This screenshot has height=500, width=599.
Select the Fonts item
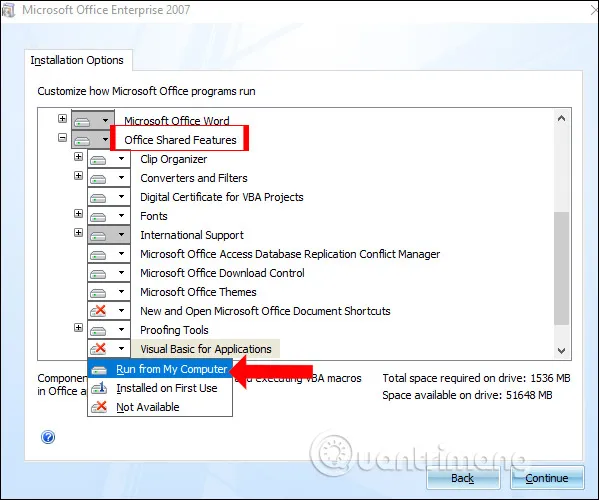coord(154,216)
